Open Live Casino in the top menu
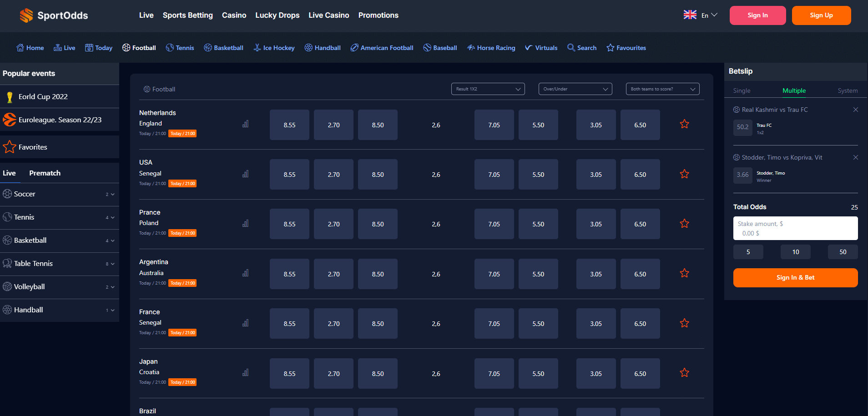Viewport: 868px width, 416px height. [x=328, y=15]
